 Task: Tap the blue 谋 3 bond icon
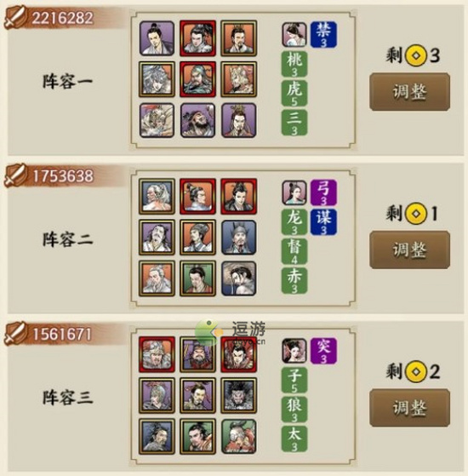tap(323, 222)
